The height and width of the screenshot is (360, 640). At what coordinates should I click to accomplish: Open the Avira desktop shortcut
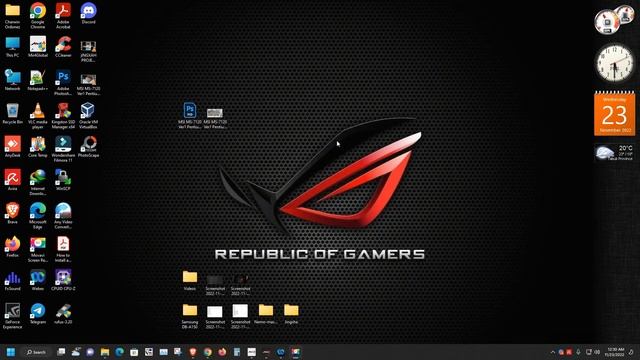[12, 180]
